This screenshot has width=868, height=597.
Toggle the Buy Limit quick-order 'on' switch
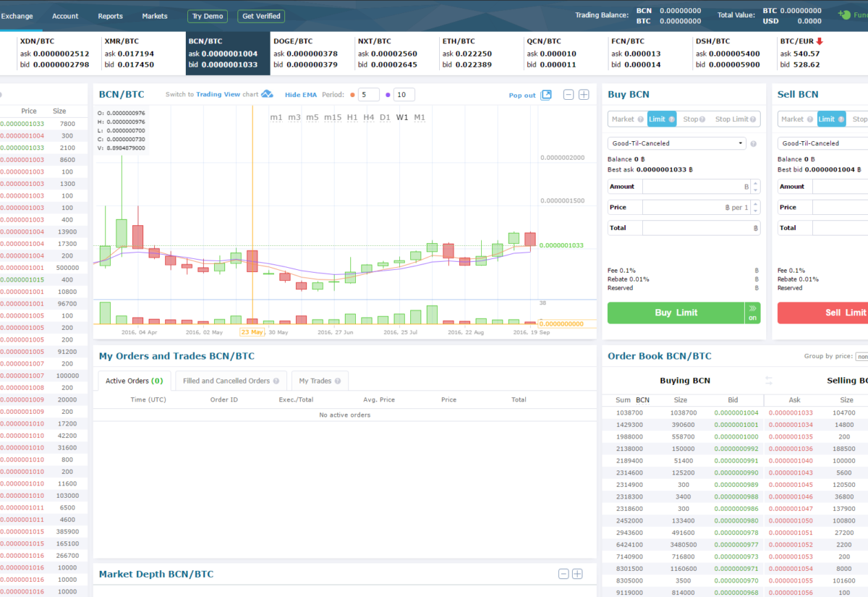[752, 313]
